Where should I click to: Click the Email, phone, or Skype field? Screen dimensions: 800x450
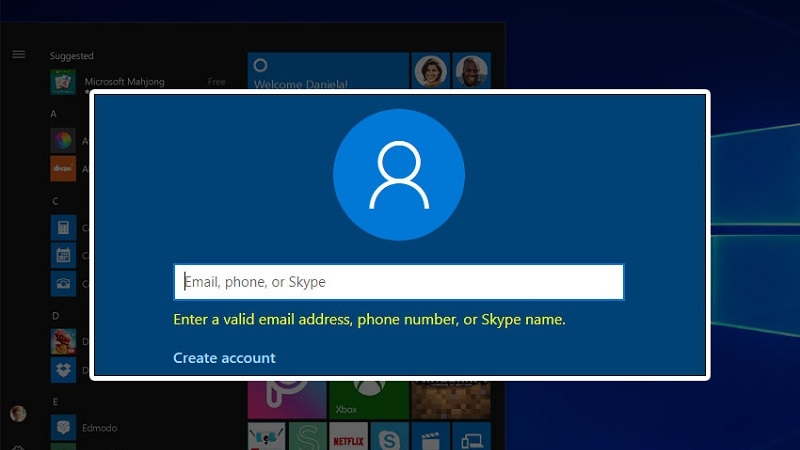pyautogui.click(x=398, y=282)
